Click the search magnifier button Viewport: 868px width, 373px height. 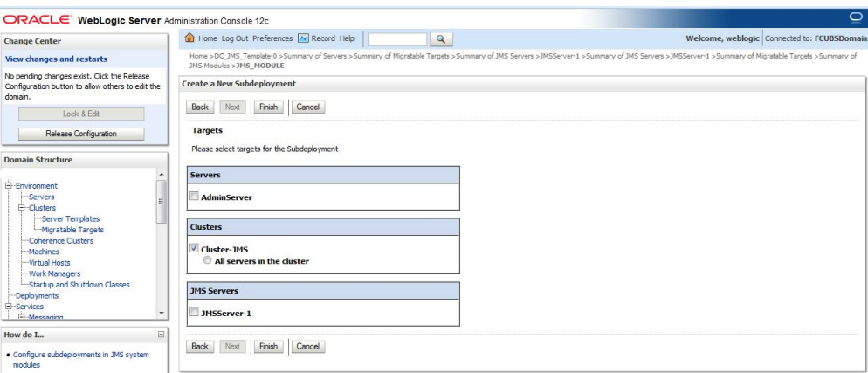pos(441,39)
